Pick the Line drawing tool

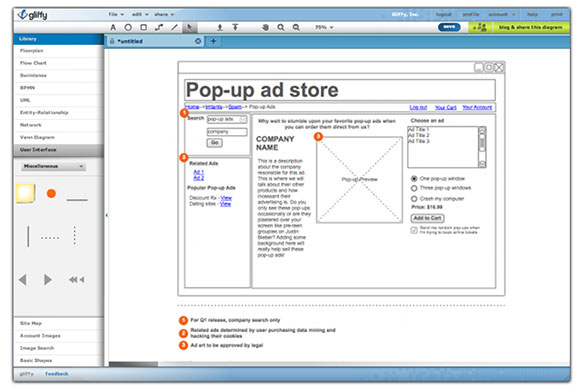(174, 27)
